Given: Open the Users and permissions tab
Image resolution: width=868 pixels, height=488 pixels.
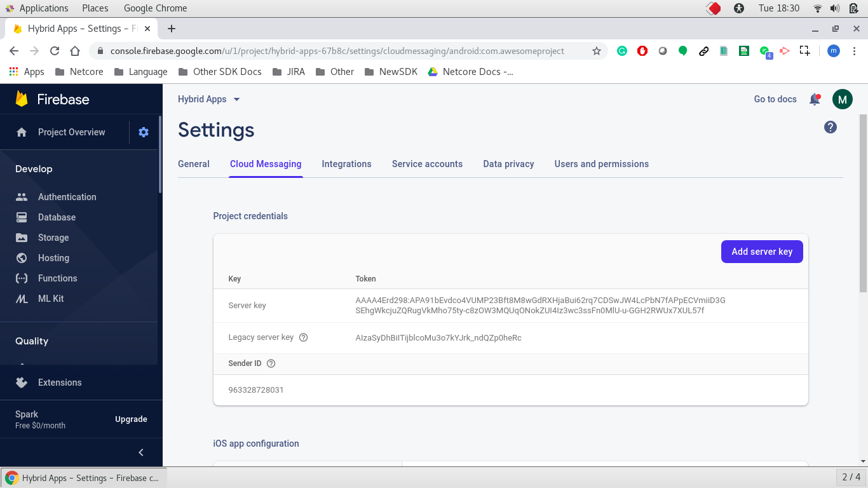Looking at the screenshot, I should click(x=602, y=164).
